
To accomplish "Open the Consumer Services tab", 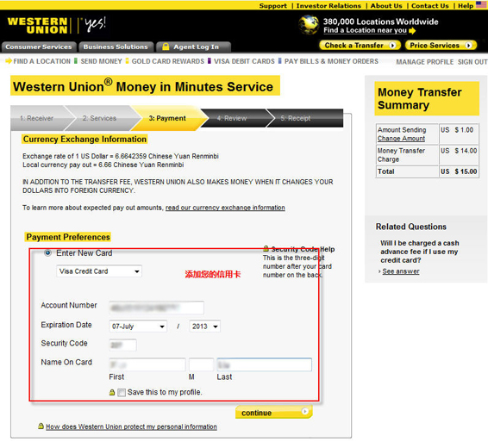I will pos(39,47).
